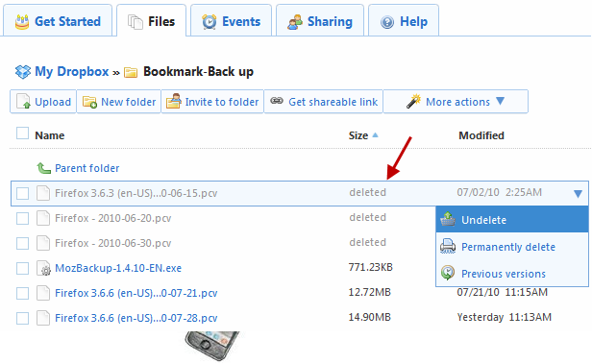
Task: Click the Size column header
Action: 358,135
